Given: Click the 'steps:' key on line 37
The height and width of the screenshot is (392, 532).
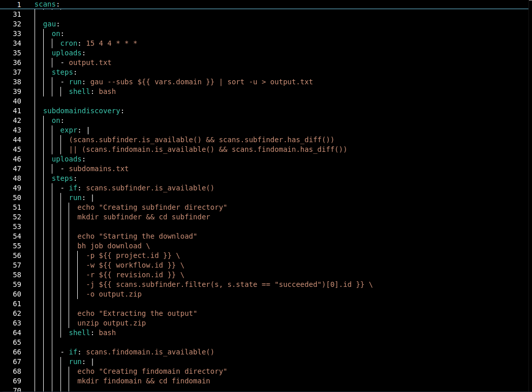Looking at the screenshot, I should tap(64, 72).
